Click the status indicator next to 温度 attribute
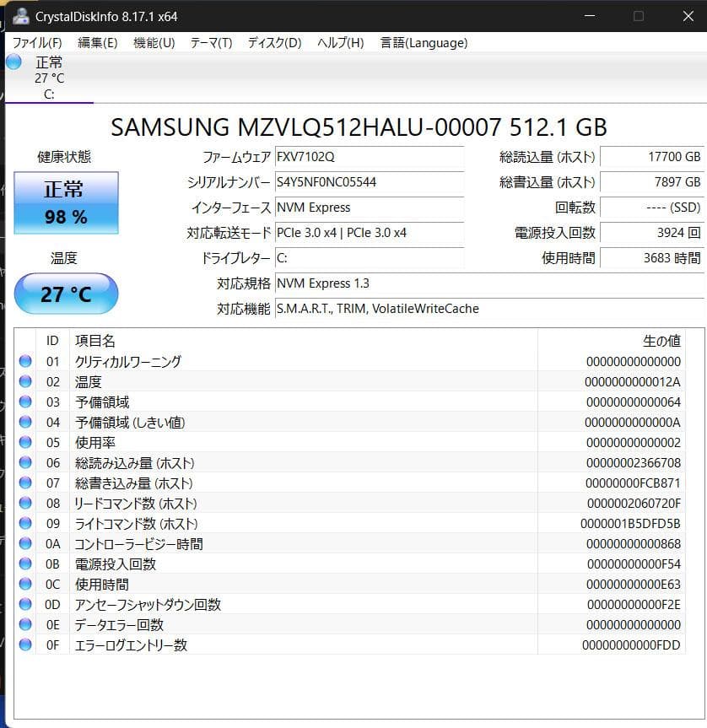Screen dimensions: 707x728 (25, 381)
